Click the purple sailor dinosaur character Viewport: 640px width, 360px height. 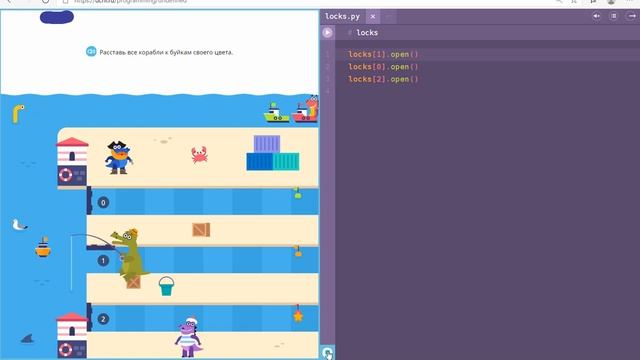coord(188,338)
